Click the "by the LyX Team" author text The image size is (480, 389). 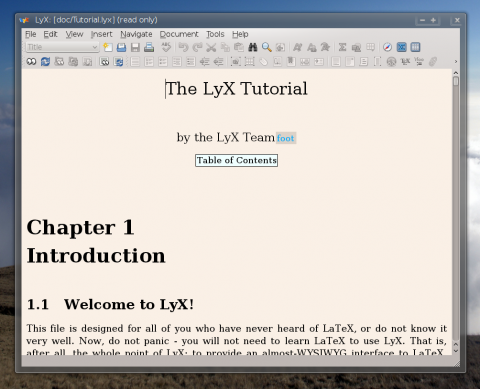coord(226,137)
